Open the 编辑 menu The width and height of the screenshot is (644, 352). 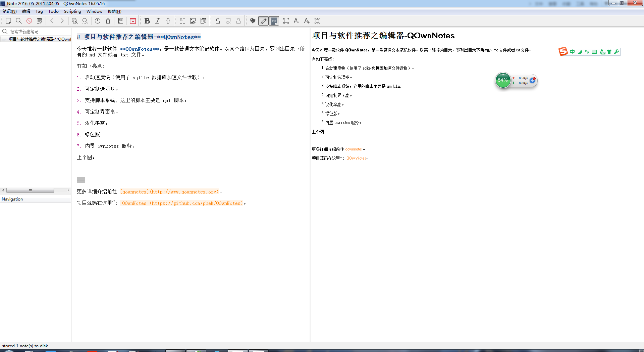[x=26, y=11]
